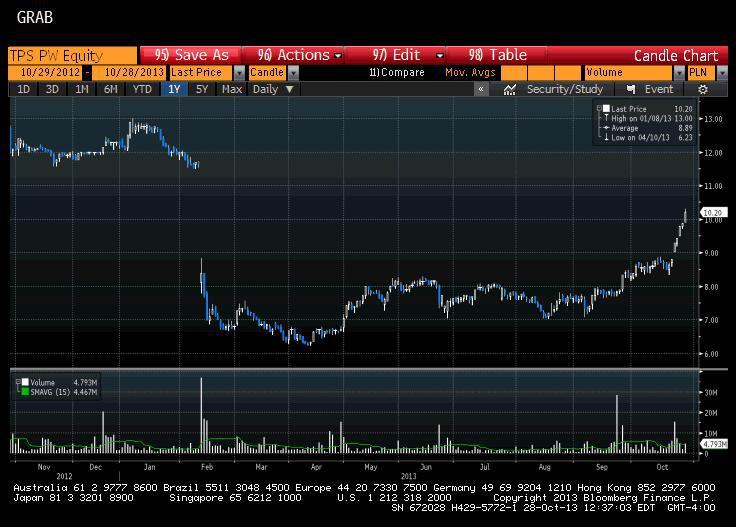Open the Daily periodicity dropdown
The height and width of the screenshot is (527, 736).
(x=273, y=89)
